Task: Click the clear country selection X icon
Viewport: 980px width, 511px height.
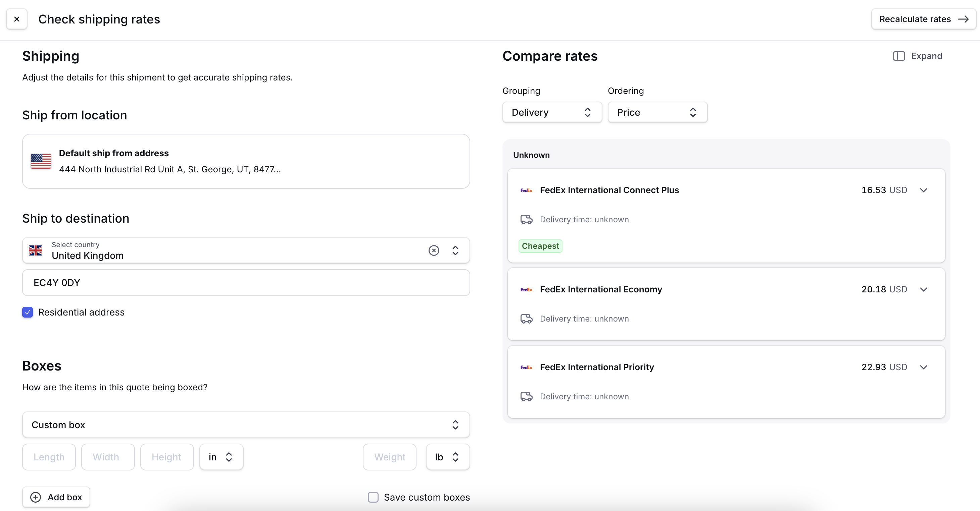Action: pyautogui.click(x=434, y=250)
